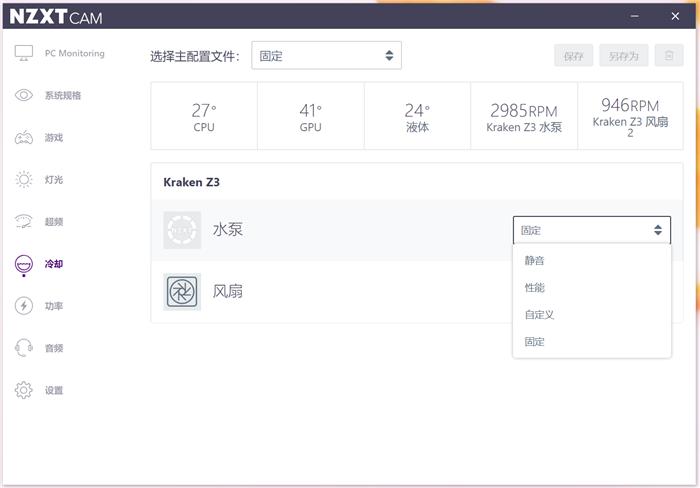
Task: Click the 设置 gear icon
Action: click(x=24, y=390)
